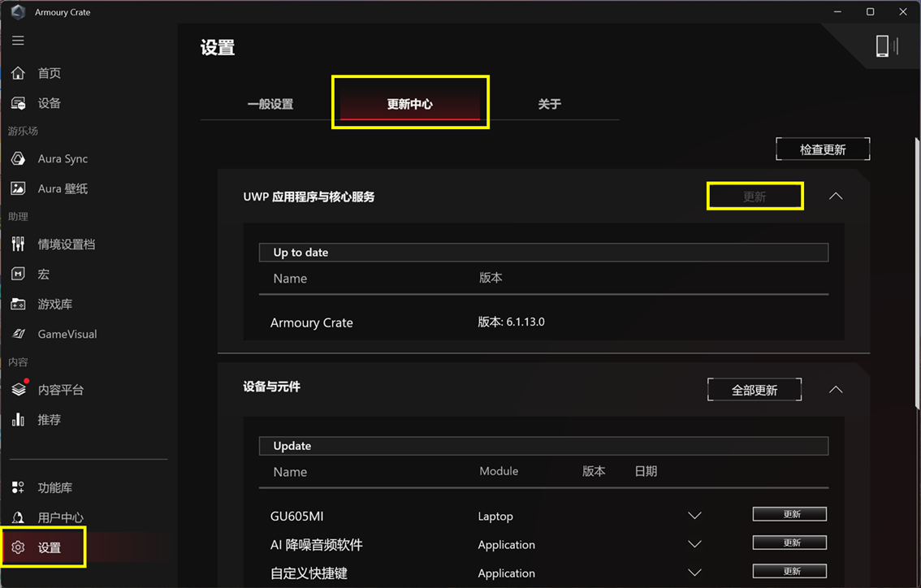Image resolution: width=921 pixels, height=588 pixels.
Task: Click GU605MI device name
Action: point(296,517)
